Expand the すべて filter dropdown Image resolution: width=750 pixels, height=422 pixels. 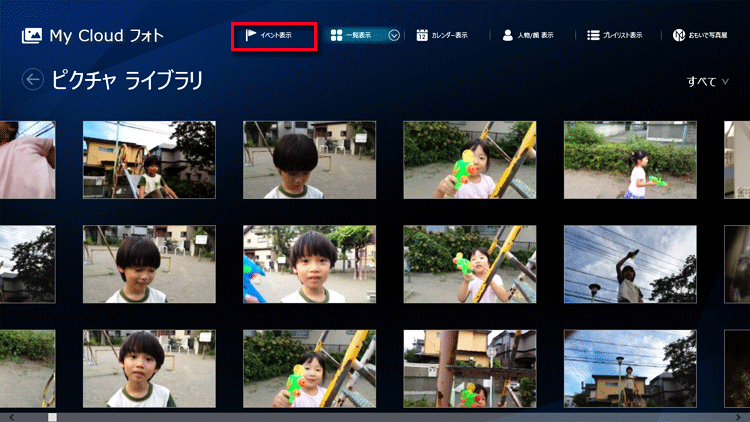(708, 82)
